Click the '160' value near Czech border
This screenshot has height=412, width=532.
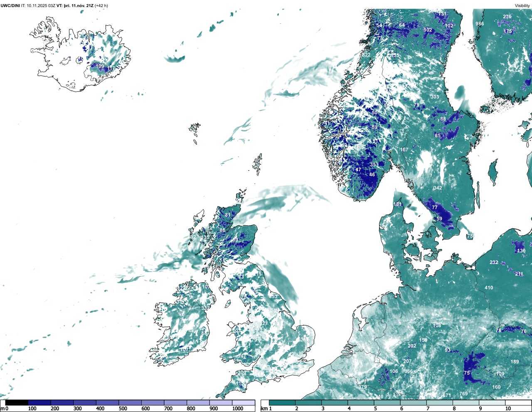(496, 387)
